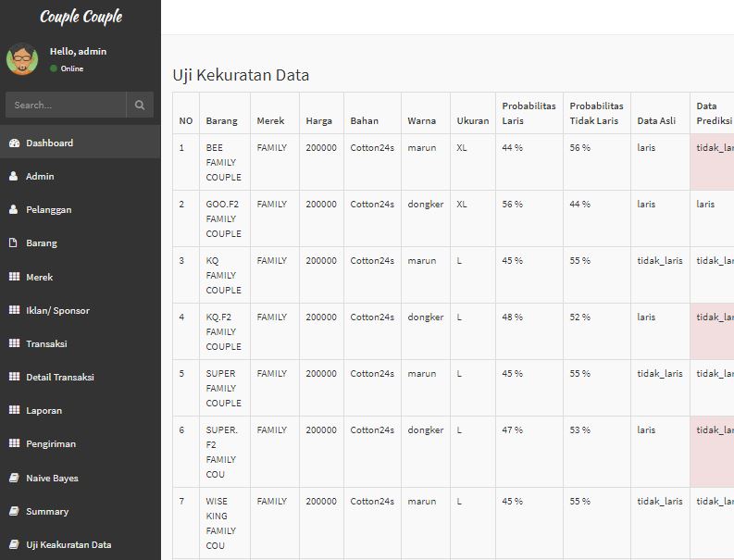Select the SUPER FAMILY COUPLE cell

[x=225, y=388]
